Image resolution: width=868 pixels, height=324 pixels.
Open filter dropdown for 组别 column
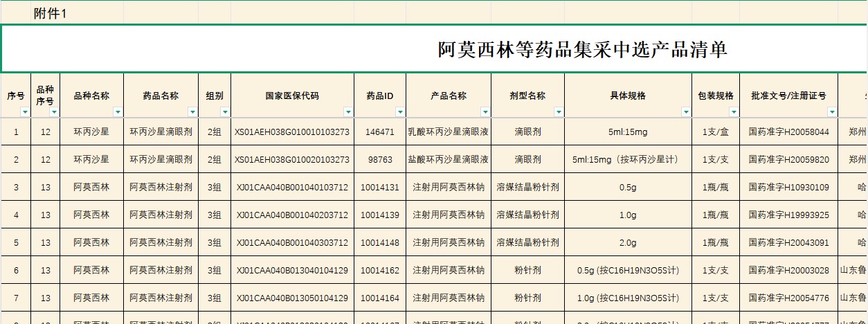(x=225, y=112)
